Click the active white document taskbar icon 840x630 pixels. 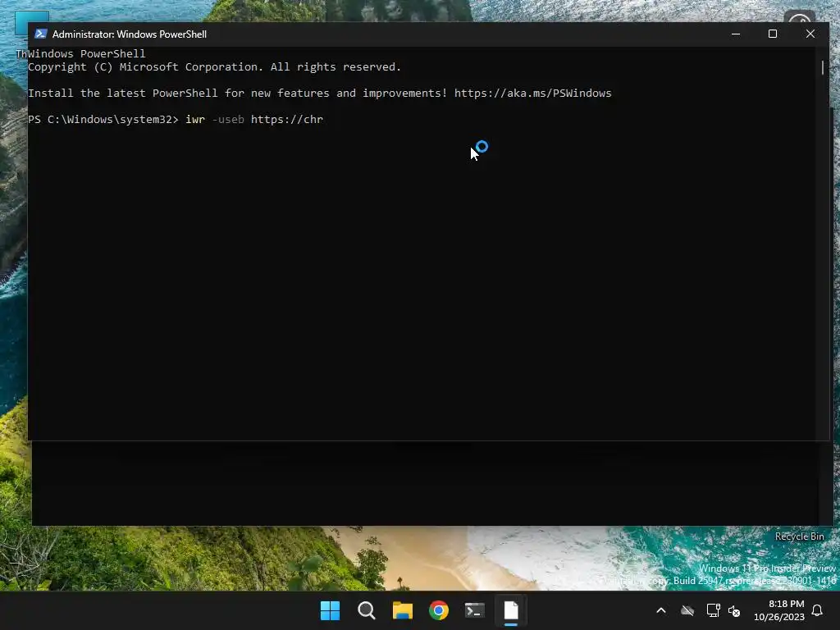pyautogui.click(x=511, y=610)
